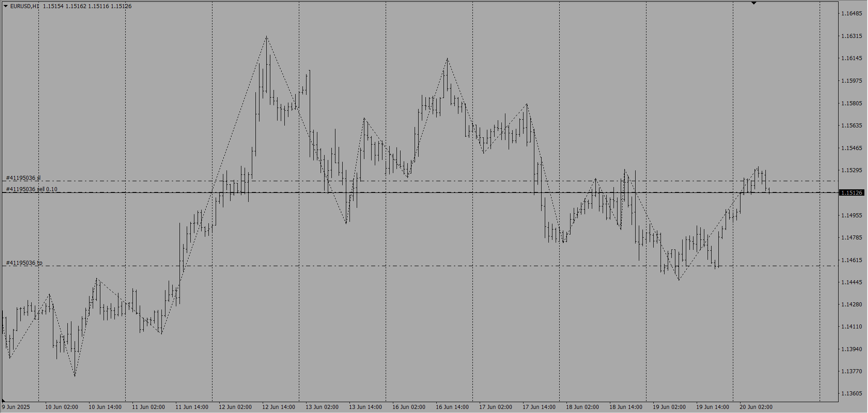Click the small arrow above 9 Jun 2025
The image size is (868, 413).
[x=4, y=400]
